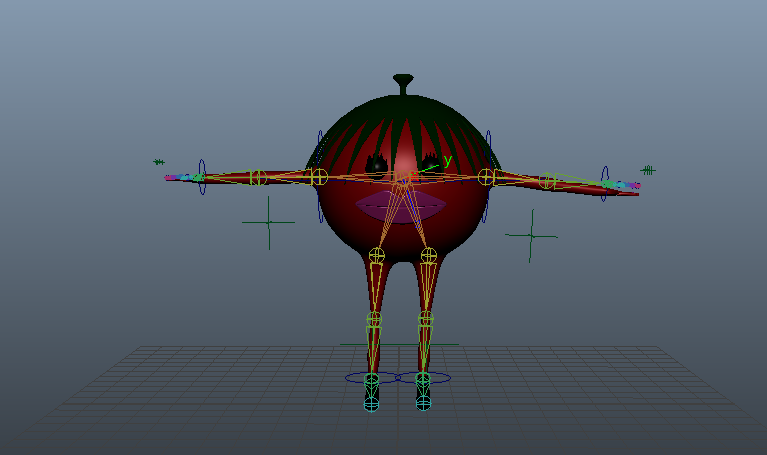The image size is (767, 455).
Task: Select the knee joint of the screen-left leg
Action: coord(374,319)
